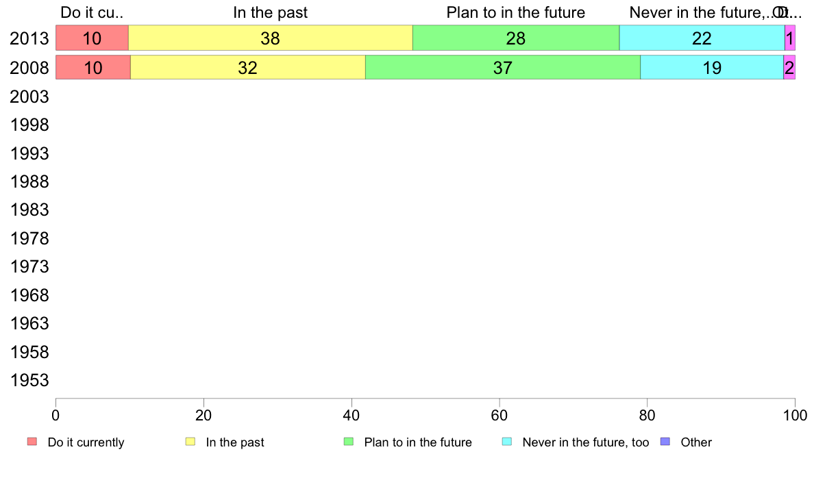Select the 2013 red bar segment showing 10
This screenshot has width=814, height=504.
(x=92, y=38)
